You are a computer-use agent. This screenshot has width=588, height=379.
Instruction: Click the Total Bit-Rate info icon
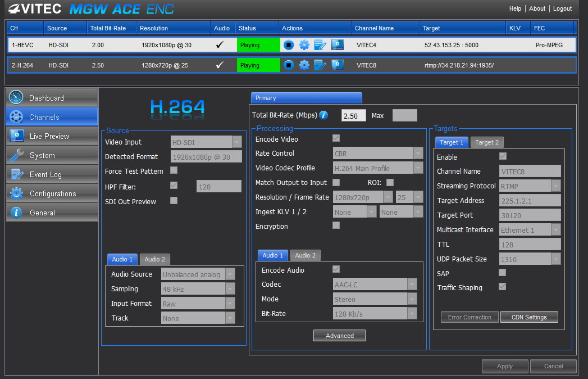[323, 115]
